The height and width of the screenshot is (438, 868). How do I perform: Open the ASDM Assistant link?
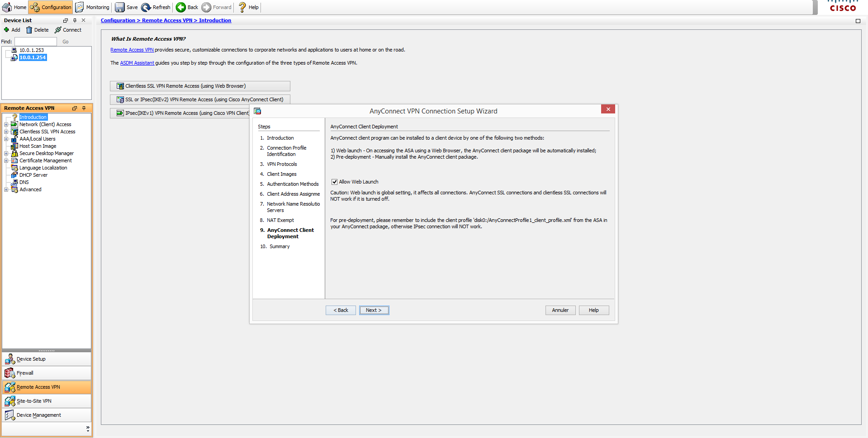point(137,63)
